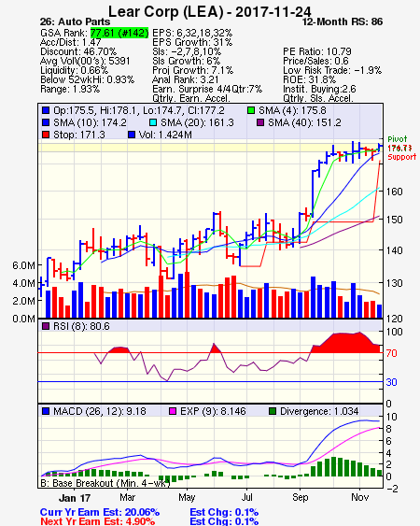Click the highlighted GSA Rank 77.61 (#142) value
Screen dimensions: 420x526
tap(119, 33)
